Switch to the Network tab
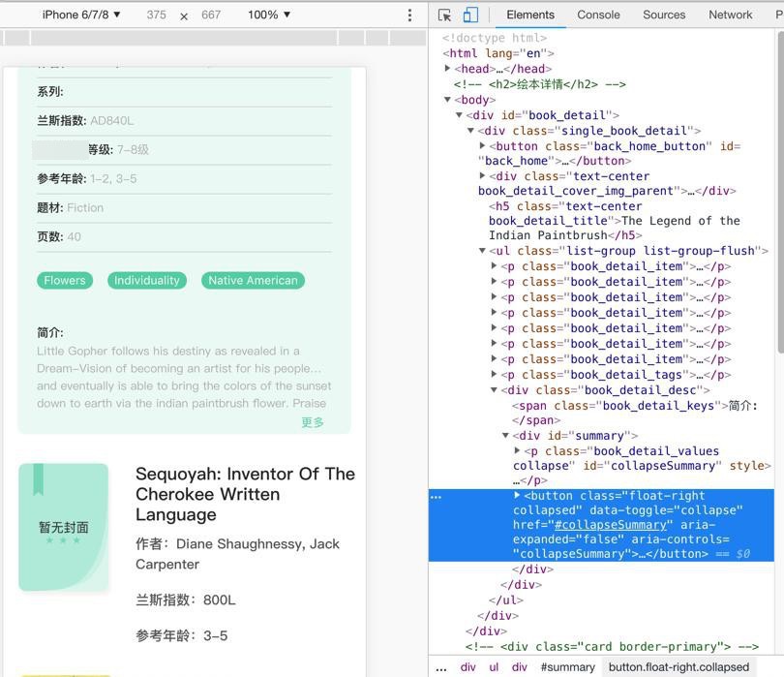Image resolution: width=784 pixels, height=677 pixels. pos(730,15)
